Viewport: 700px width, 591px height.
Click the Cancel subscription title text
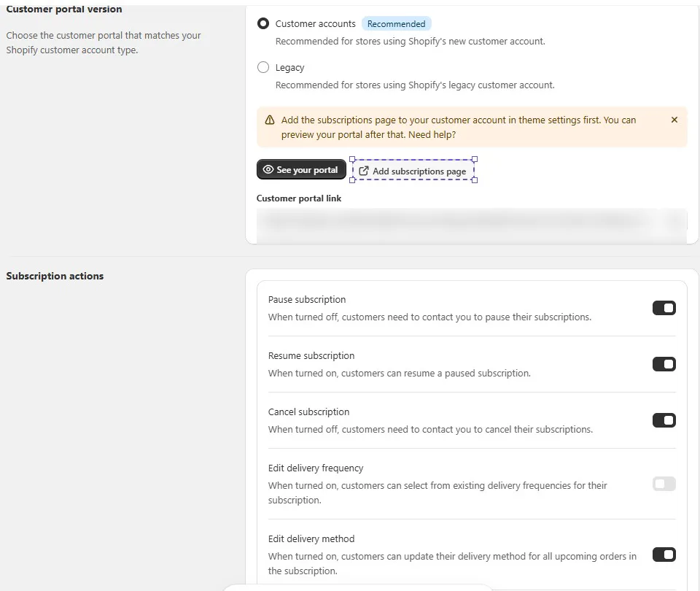[x=308, y=412]
